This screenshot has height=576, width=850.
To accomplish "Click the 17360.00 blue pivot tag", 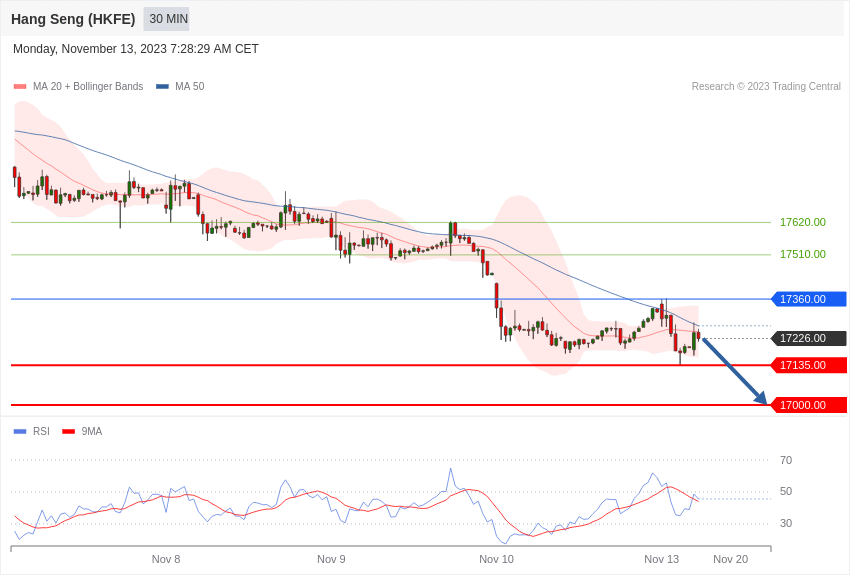I will (808, 299).
